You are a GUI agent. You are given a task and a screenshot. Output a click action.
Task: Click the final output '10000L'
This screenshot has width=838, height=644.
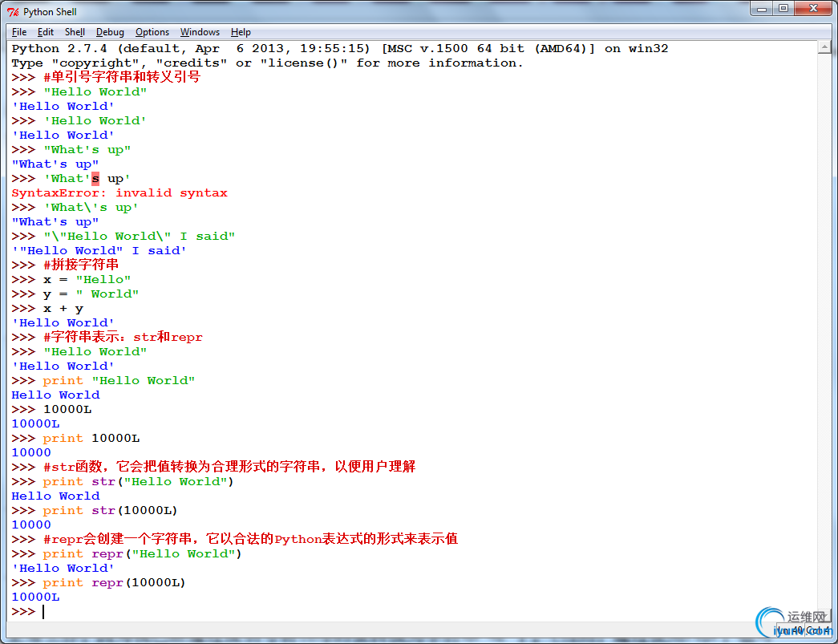click(x=36, y=597)
